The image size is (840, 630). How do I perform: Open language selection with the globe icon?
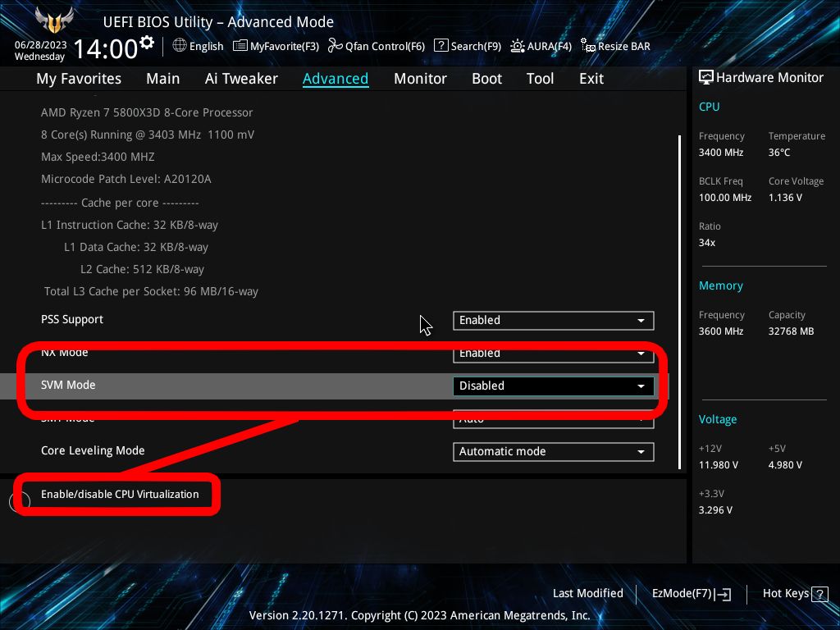coord(180,46)
